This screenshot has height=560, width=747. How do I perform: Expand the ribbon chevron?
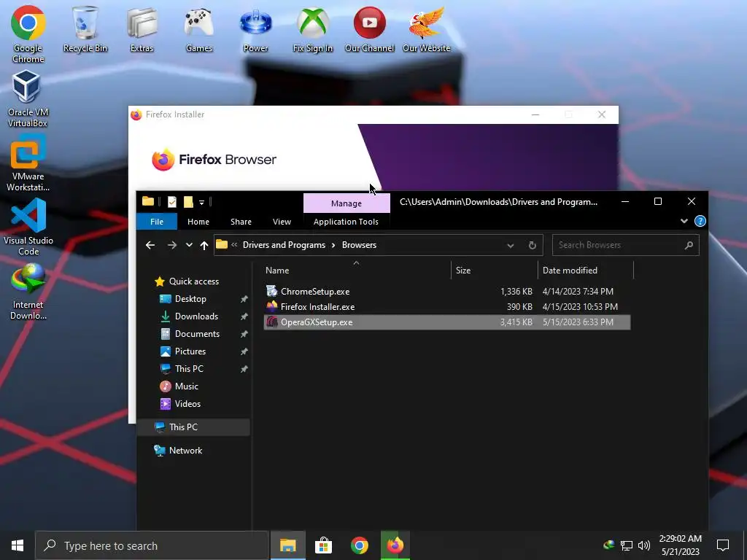[x=684, y=221]
